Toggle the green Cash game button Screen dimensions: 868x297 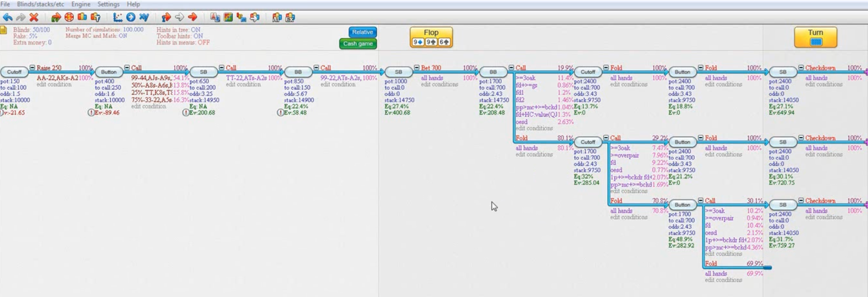point(358,43)
